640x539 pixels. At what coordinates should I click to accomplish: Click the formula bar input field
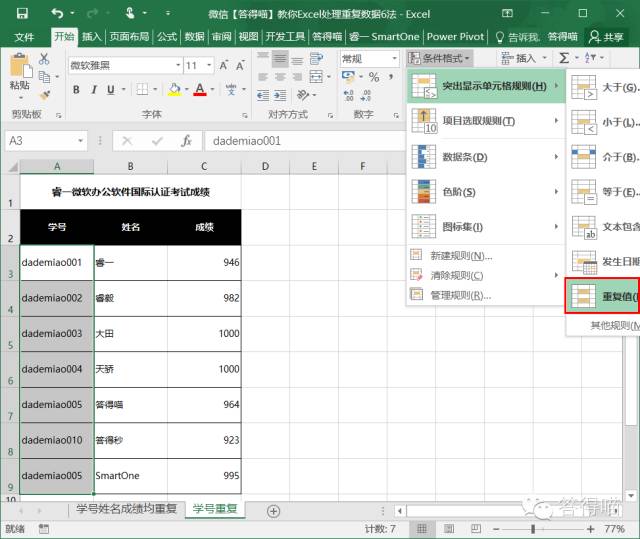pyautogui.click(x=306, y=141)
